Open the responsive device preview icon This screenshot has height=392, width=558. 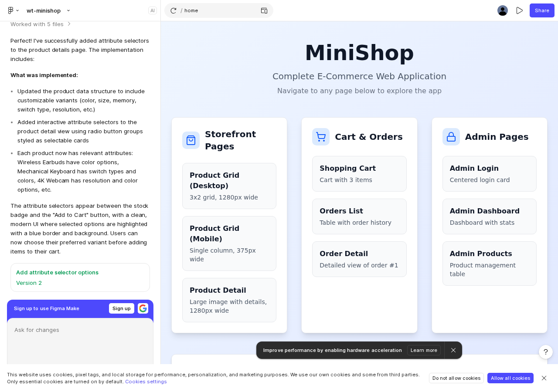coord(263,10)
